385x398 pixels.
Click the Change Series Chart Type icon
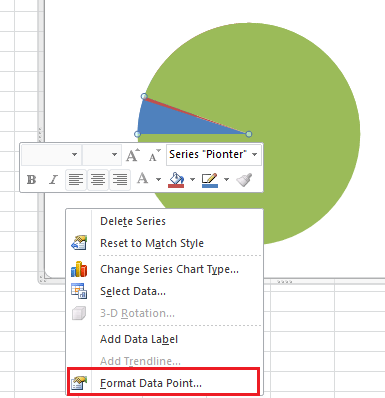79,269
